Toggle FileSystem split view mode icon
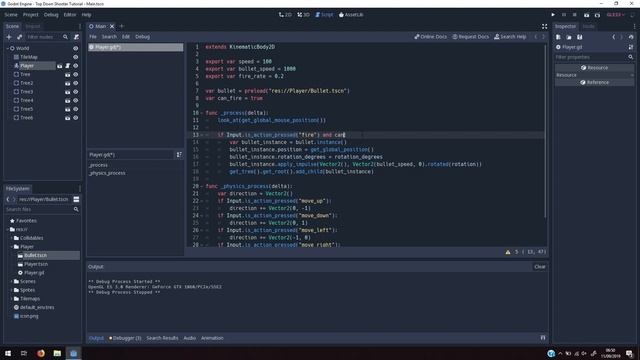This screenshot has height=360, width=640. tap(76, 199)
